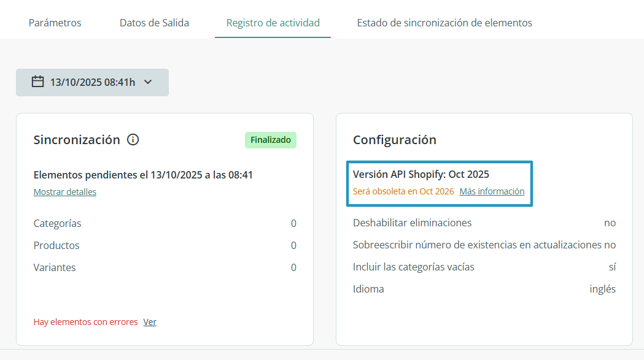The width and height of the screenshot is (644, 360).
Task: Click the Mostrar detalles link
Action: click(x=64, y=192)
